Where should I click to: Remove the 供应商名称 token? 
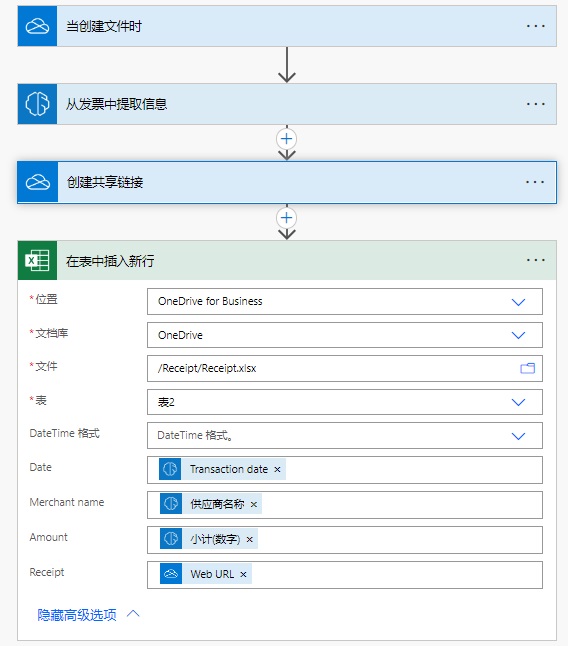[x=254, y=505]
